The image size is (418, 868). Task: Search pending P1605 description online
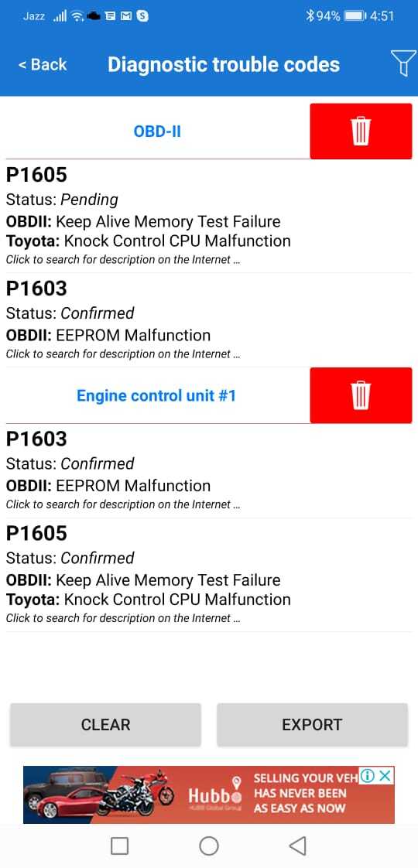click(x=123, y=259)
